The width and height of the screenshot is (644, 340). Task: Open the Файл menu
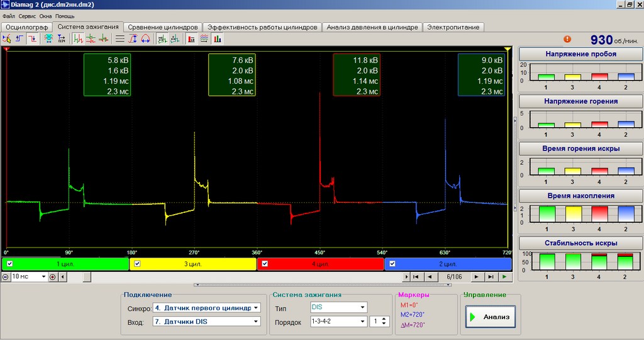9,16
